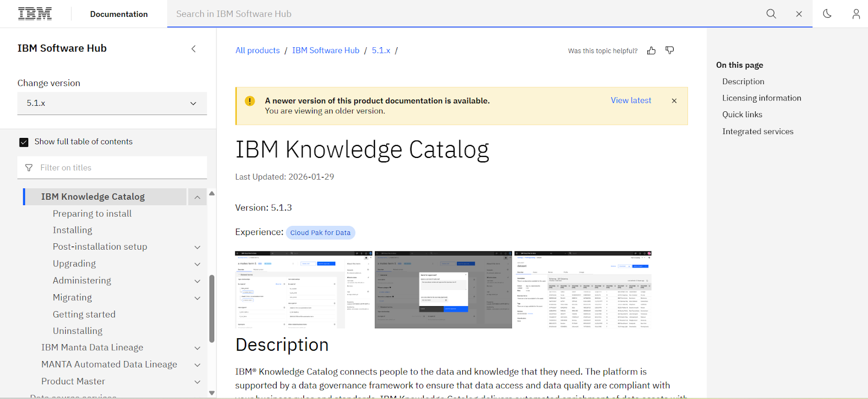Viewport: 868px width, 399px height.
Task: Open the All products breadcrumb
Action: [x=258, y=50]
